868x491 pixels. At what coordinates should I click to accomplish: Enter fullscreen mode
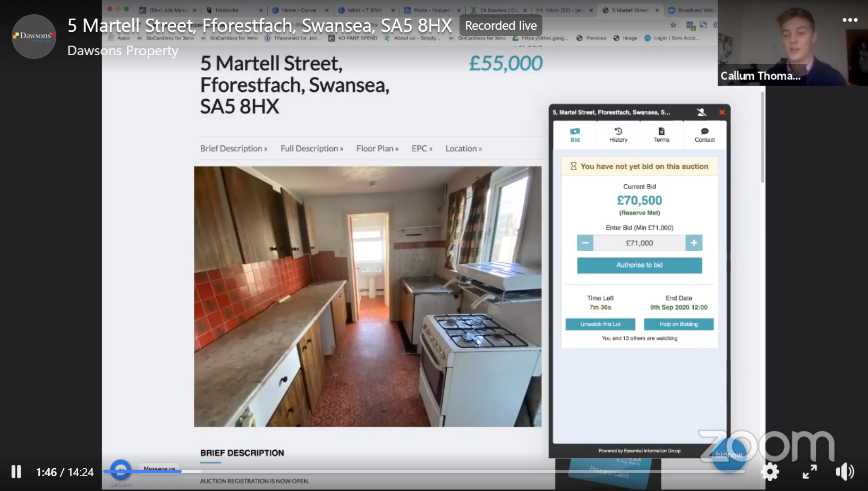[810, 471]
